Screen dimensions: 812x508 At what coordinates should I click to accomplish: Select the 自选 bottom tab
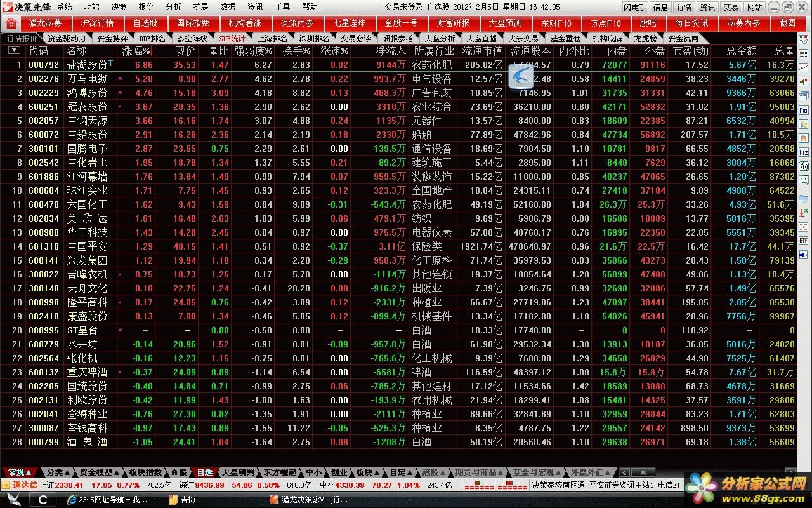point(204,472)
